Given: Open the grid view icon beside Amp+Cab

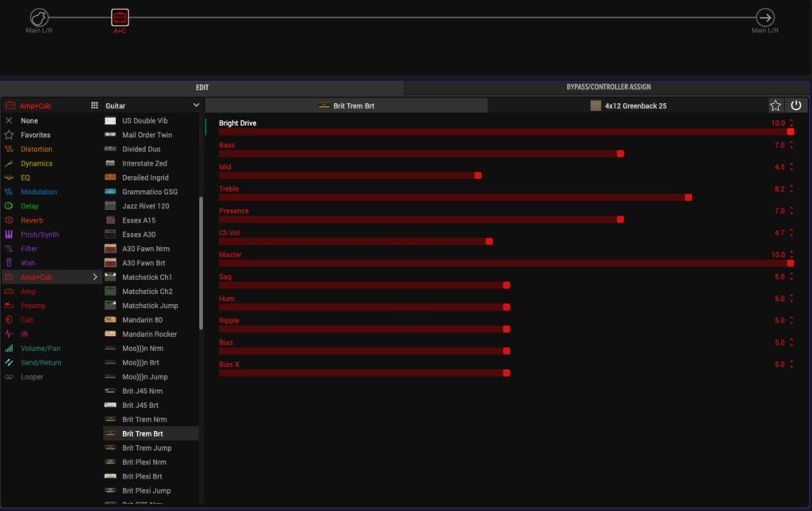Looking at the screenshot, I should click(94, 105).
